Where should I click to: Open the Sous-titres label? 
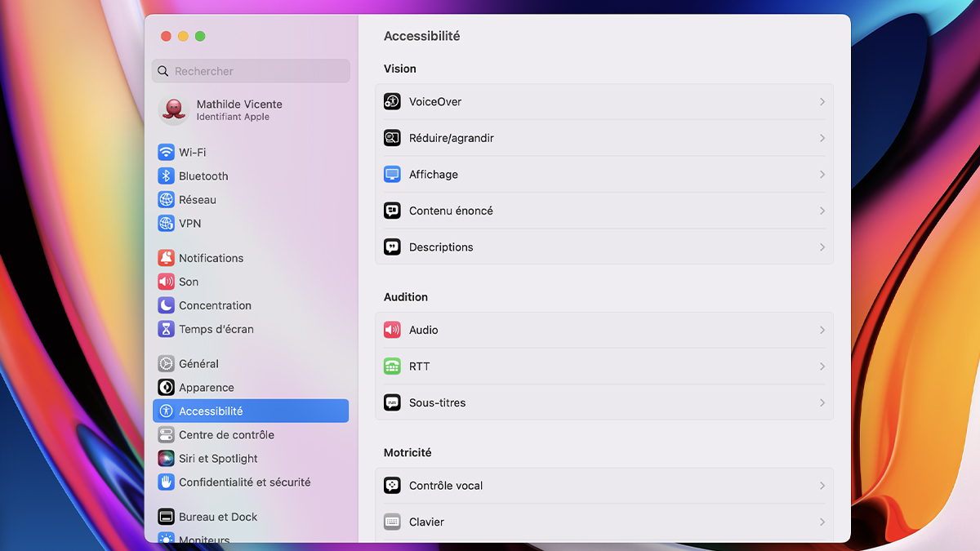tap(438, 402)
